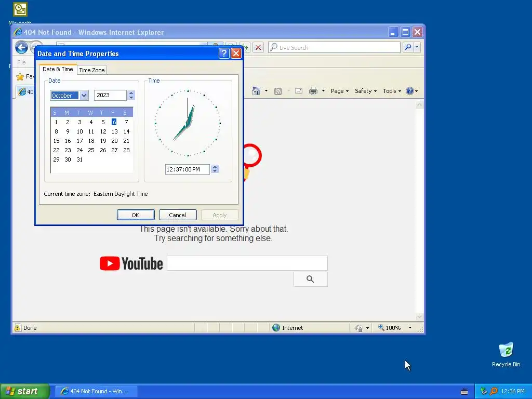
Task: Select day 31 in the calendar
Action: [79, 159]
